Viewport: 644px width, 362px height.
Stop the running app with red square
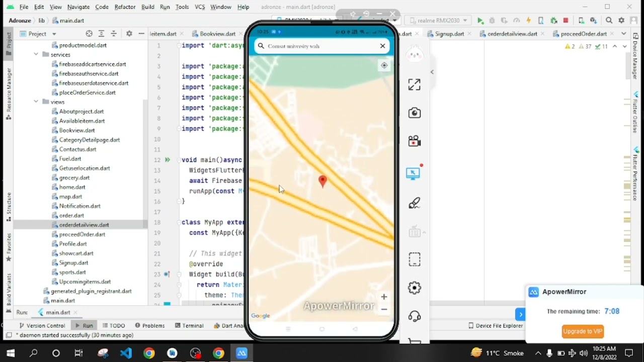(x=566, y=21)
